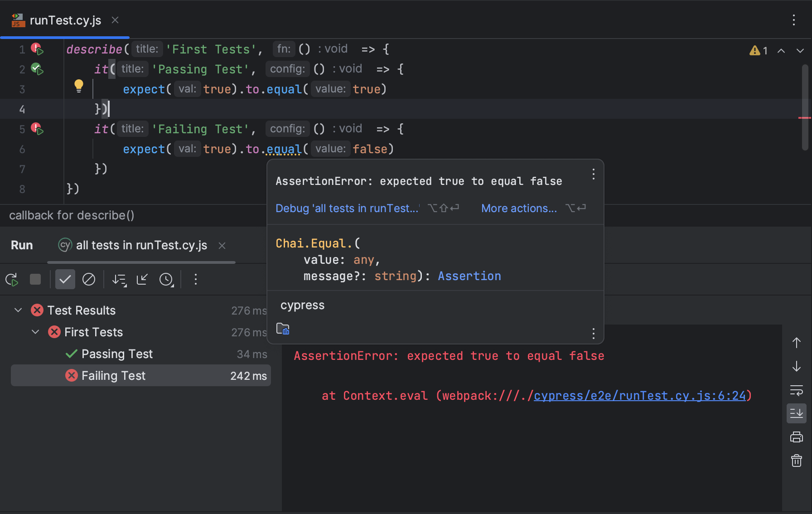Toggle Show Ignored tests filter
This screenshot has width=812, height=514.
[x=89, y=280]
